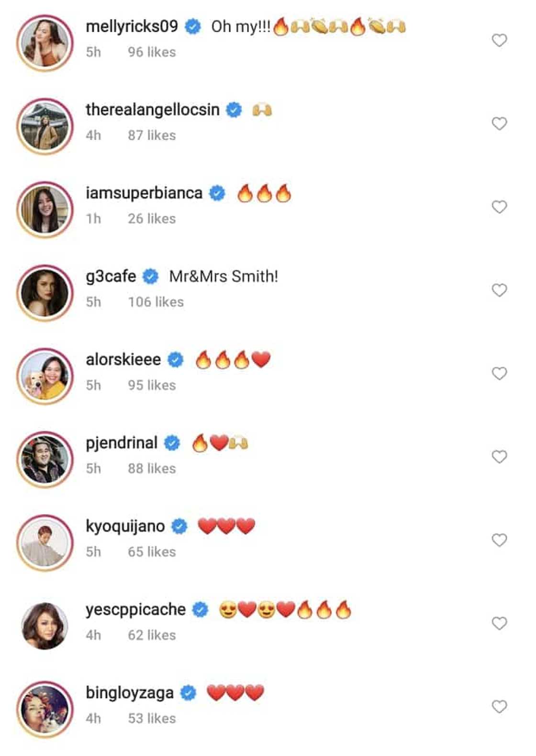Heart the yescppicache comment
536x756 pixels.
[499, 623]
